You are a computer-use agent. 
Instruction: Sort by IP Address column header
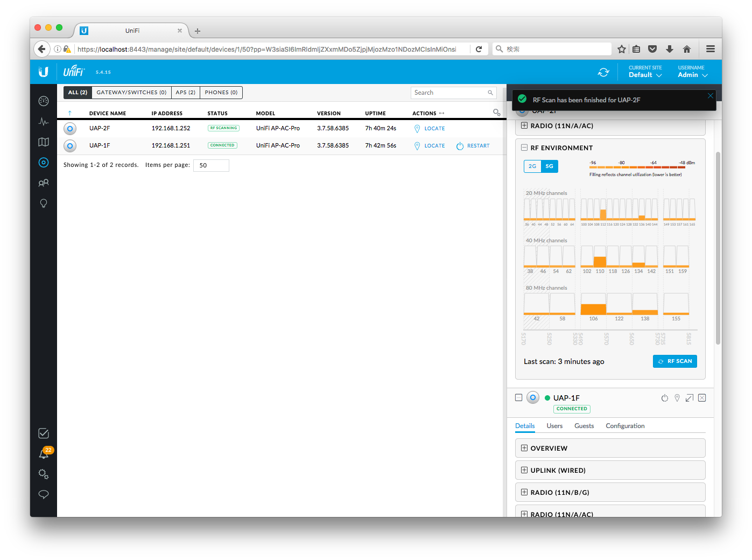167,114
